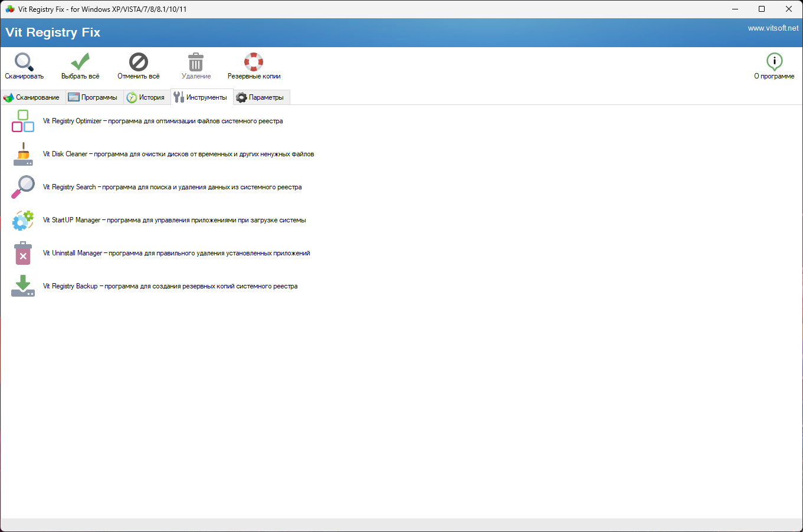803x532 pixels.
Task: Click the Vit Registry Search description text
Action: [x=172, y=187]
